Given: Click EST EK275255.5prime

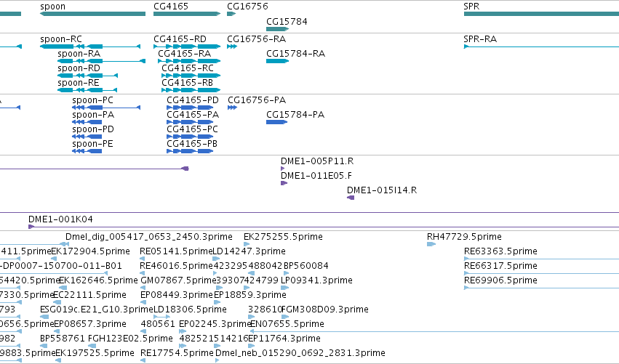Looking at the screenshot, I should pyautogui.click(x=283, y=237).
